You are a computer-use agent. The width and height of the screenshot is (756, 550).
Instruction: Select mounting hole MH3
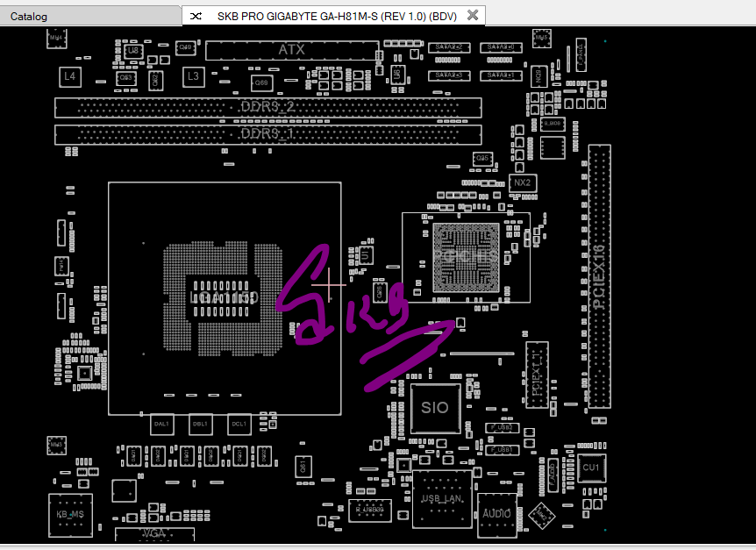point(56,446)
